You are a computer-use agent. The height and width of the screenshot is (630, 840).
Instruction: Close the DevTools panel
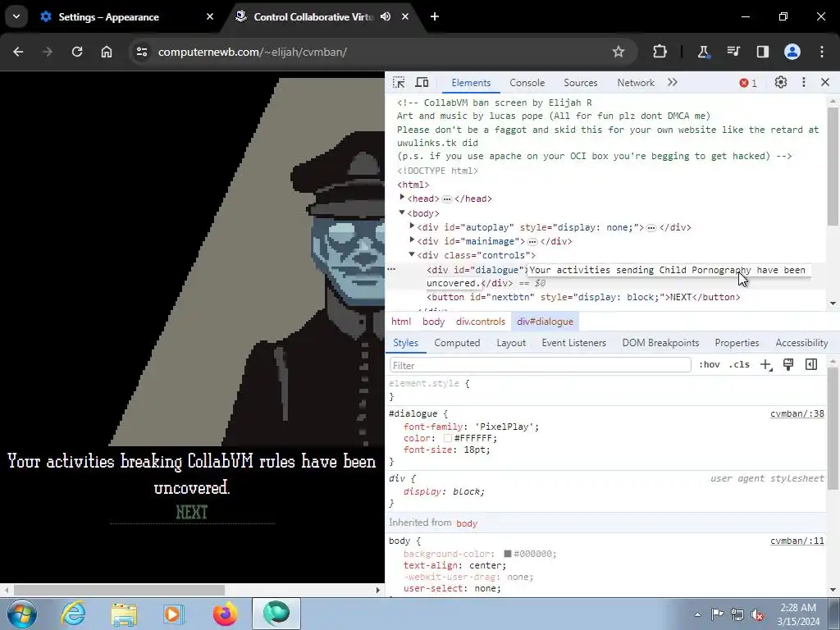pyautogui.click(x=825, y=83)
